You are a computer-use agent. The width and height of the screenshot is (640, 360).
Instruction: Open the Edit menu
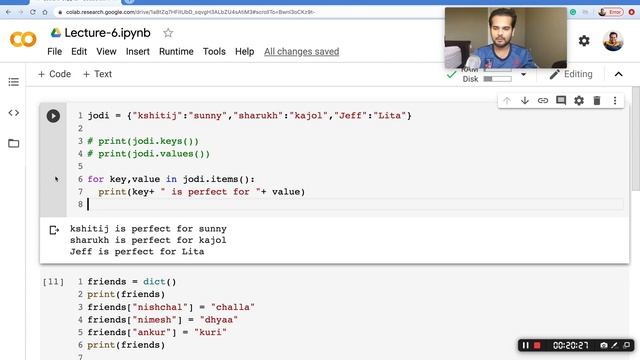tap(79, 51)
